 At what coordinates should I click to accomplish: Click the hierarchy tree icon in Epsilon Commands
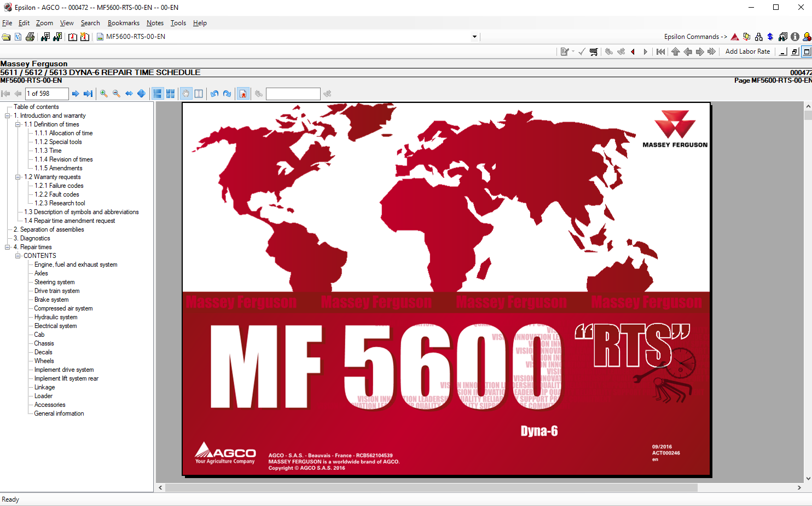coord(758,37)
